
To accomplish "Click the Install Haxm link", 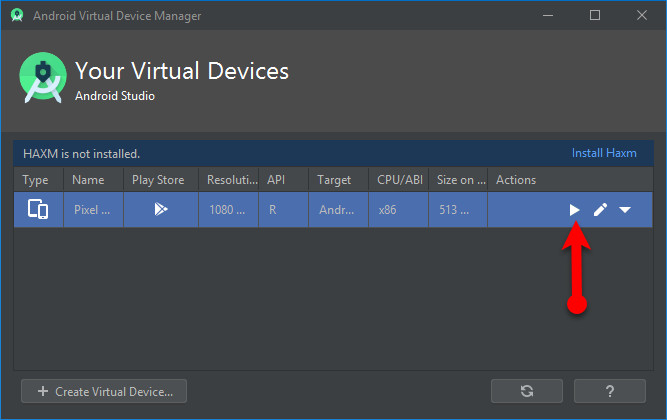I will [604, 153].
